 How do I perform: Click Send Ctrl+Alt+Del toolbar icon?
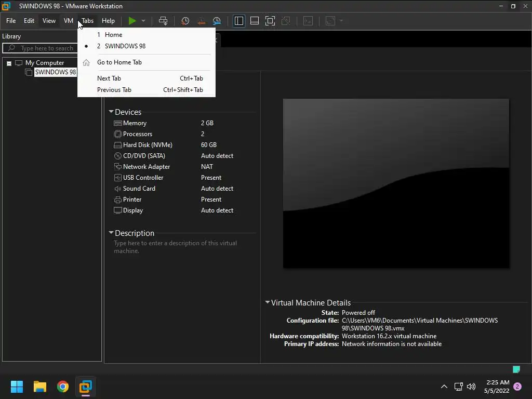click(x=163, y=21)
